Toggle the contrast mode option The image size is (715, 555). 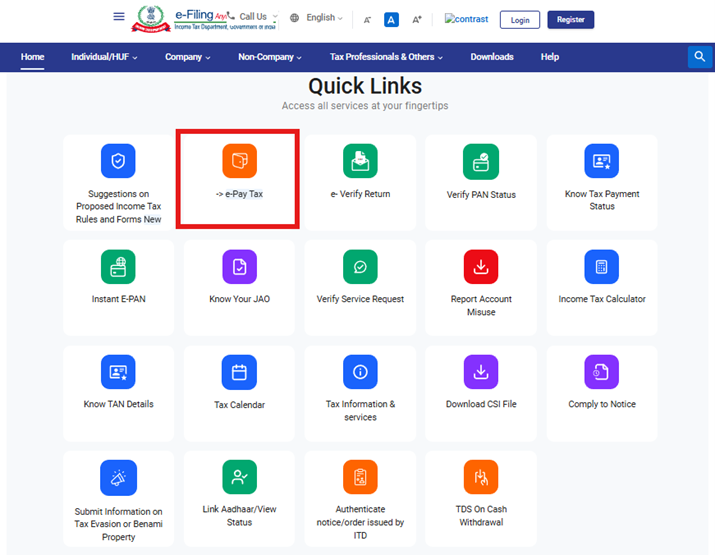point(467,19)
